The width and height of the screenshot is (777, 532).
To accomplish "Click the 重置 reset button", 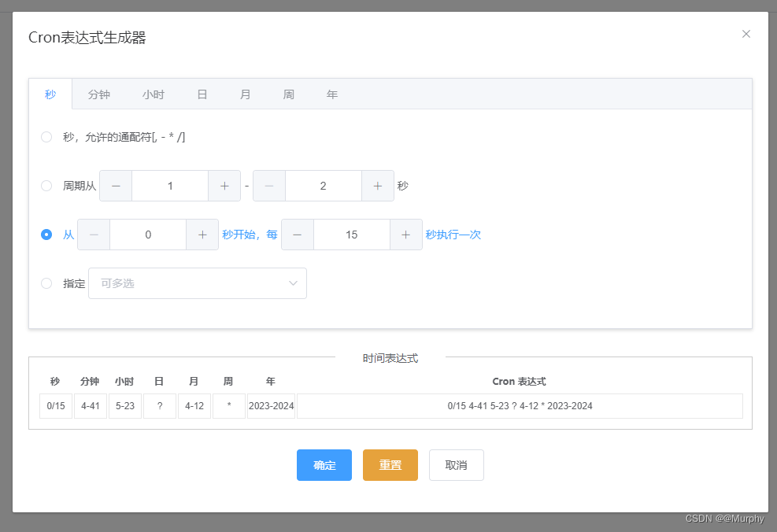I will (390, 465).
